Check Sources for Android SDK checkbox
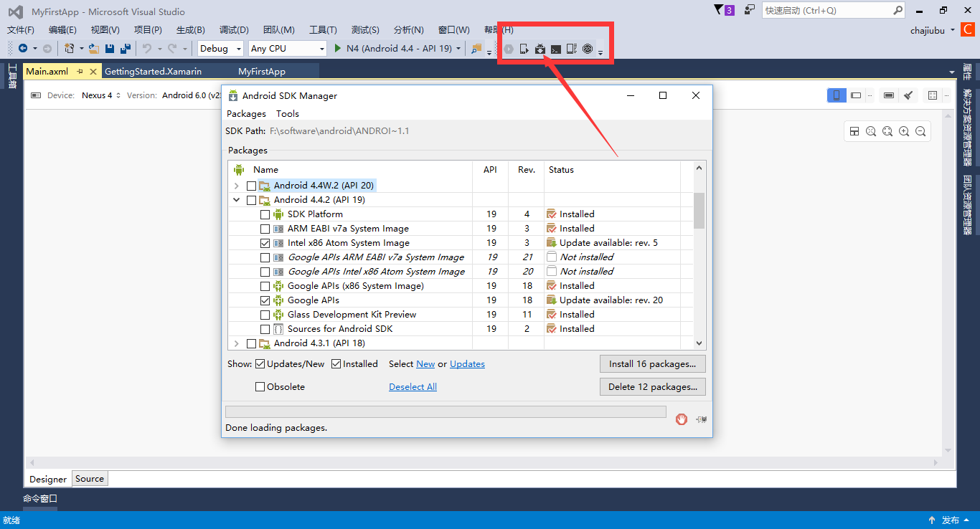Screen dimensions: 980x529 tap(265, 329)
